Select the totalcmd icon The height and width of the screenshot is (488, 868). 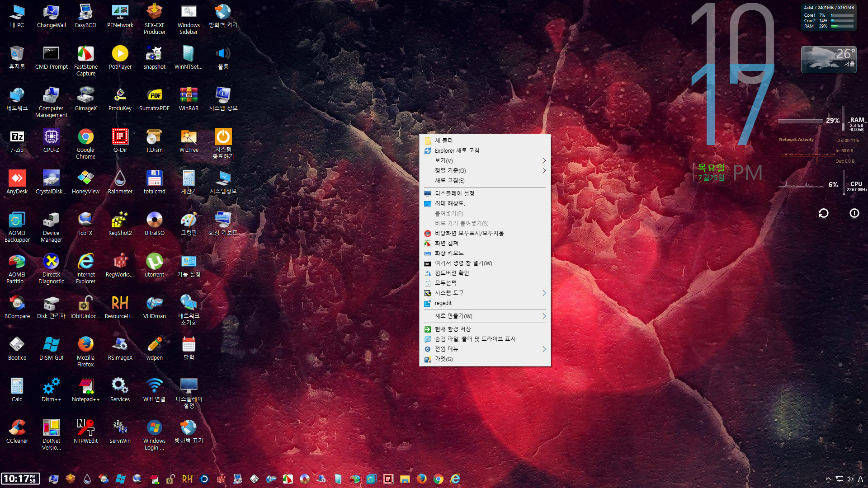point(154,183)
